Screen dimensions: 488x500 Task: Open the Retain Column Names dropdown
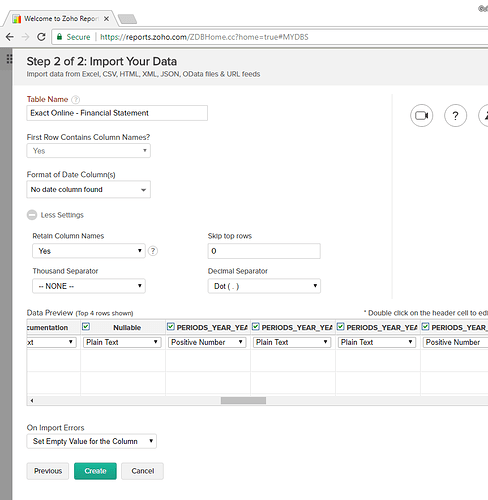click(89, 251)
